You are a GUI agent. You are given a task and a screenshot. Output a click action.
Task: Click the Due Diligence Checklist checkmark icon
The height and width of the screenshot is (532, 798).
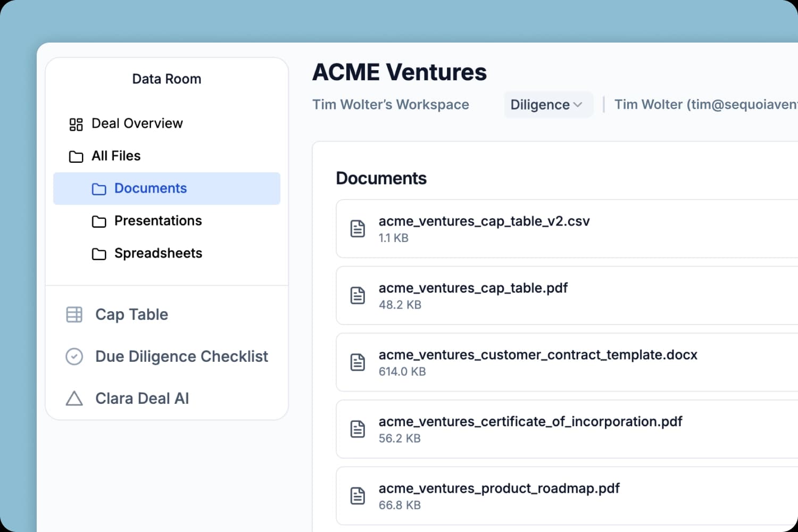[x=74, y=356]
